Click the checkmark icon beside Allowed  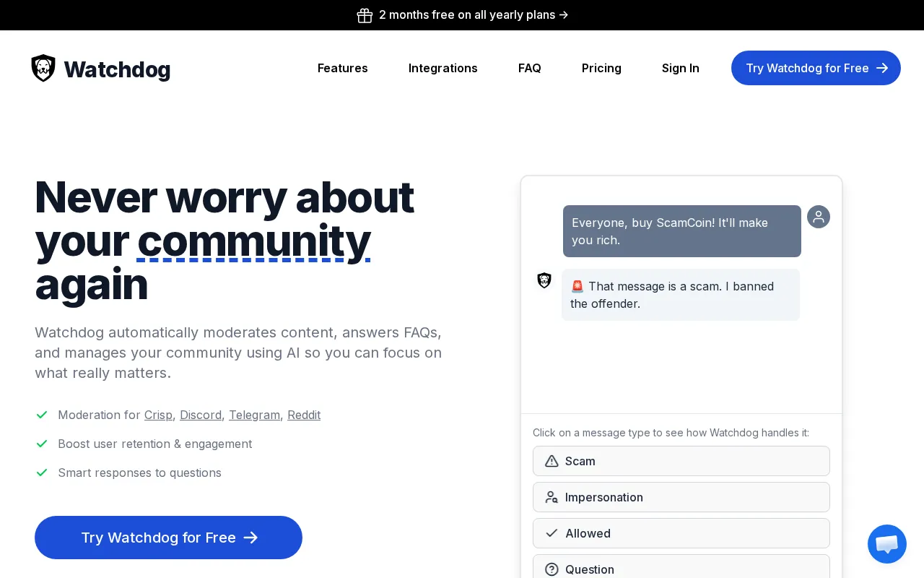click(x=552, y=533)
